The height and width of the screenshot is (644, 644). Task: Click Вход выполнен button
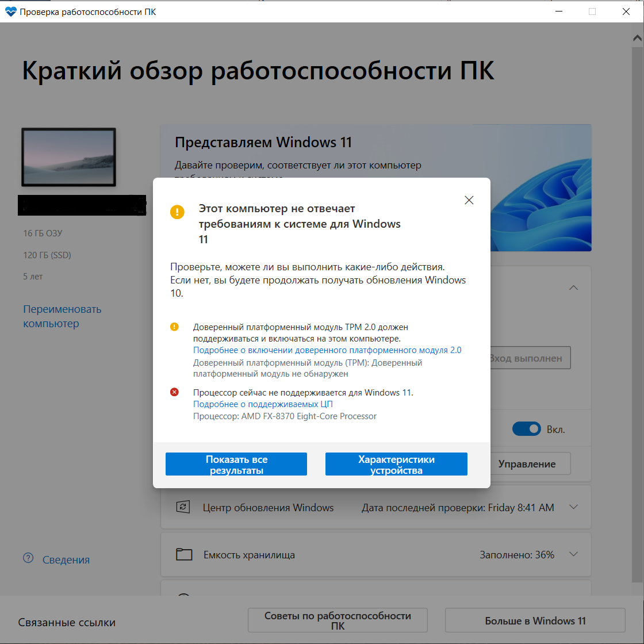click(x=530, y=358)
